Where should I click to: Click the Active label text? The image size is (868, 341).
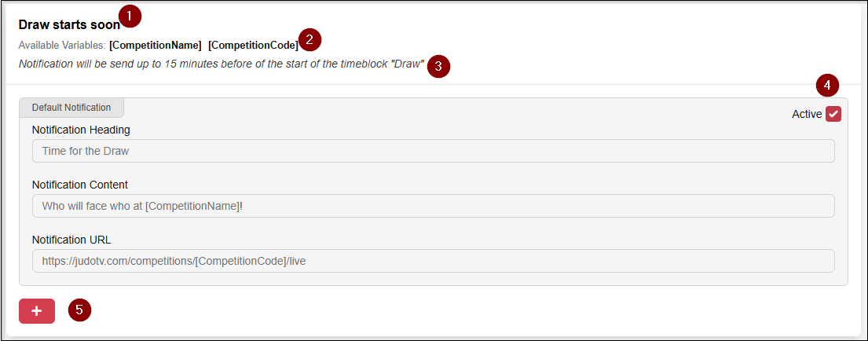(x=806, y=114)
